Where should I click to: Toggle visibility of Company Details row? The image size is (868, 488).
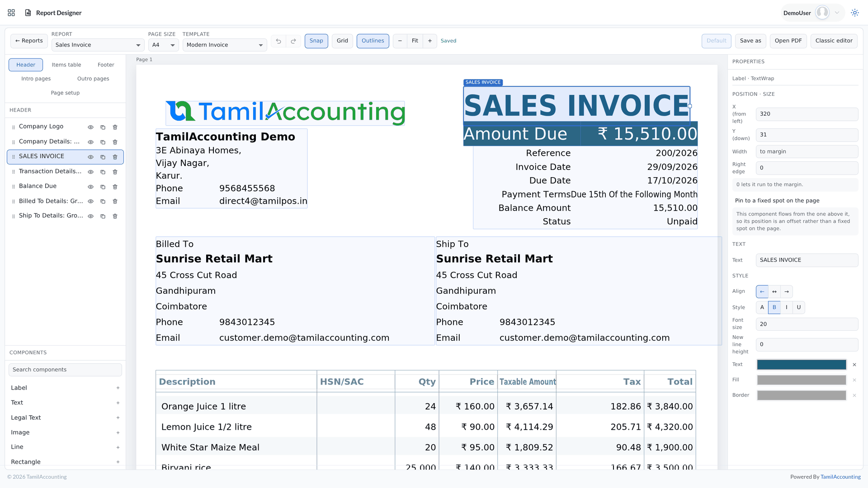[x=90, y=142]
